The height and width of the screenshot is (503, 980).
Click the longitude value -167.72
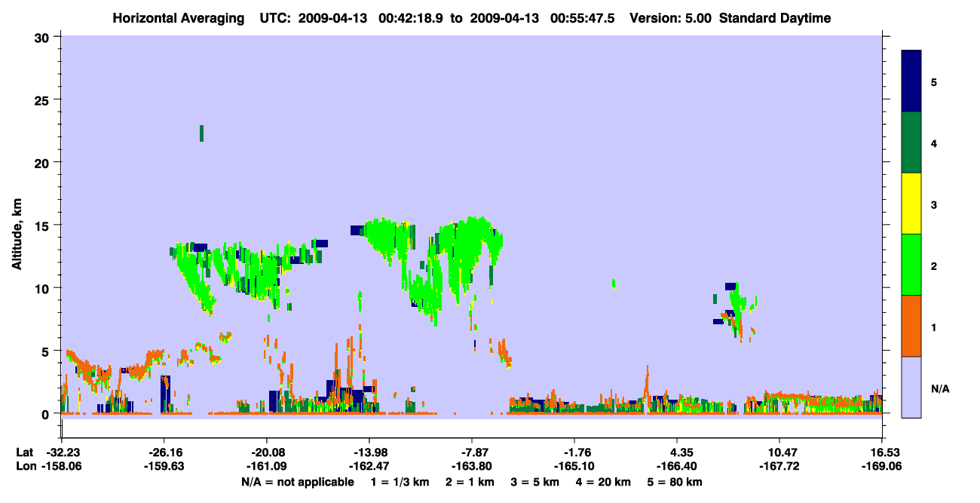779,466
